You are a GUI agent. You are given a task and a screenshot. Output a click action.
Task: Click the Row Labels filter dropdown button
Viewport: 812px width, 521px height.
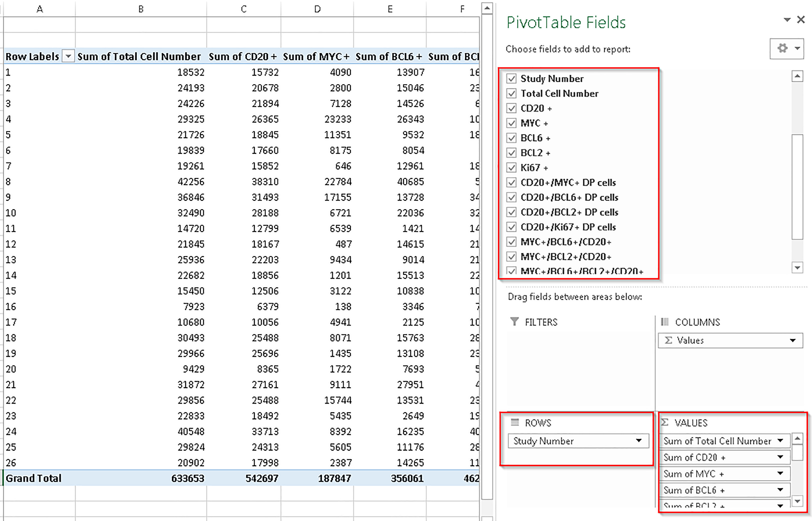click(x=68, y=56)
